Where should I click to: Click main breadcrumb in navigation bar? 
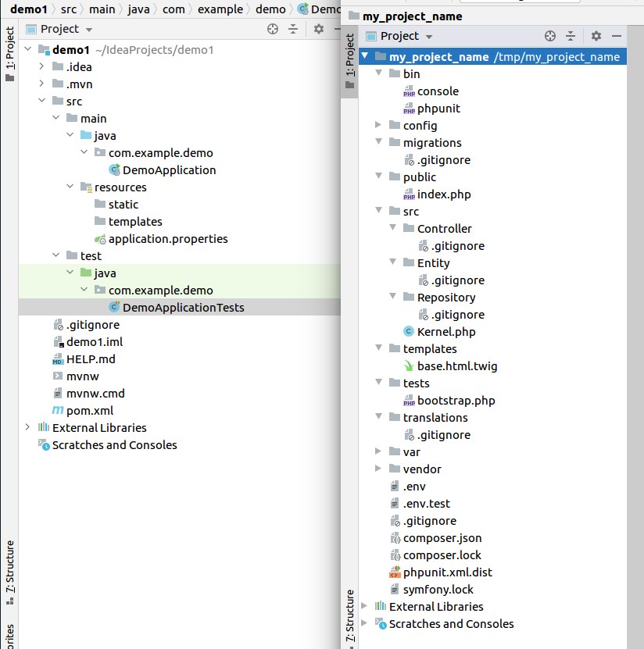coord(102,9)
